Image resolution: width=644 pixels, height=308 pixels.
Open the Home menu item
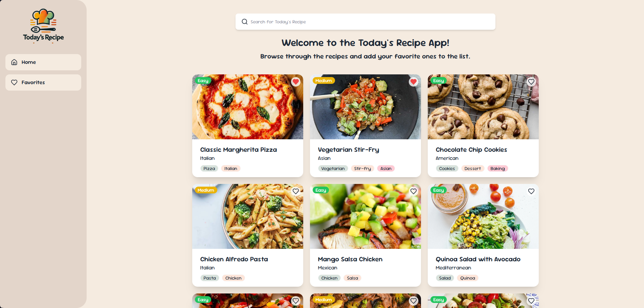[x=43, y=62]
